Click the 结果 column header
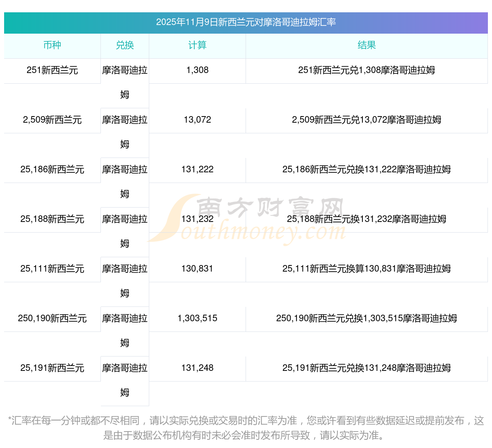 pyautogui.click(x=367, y=46)
